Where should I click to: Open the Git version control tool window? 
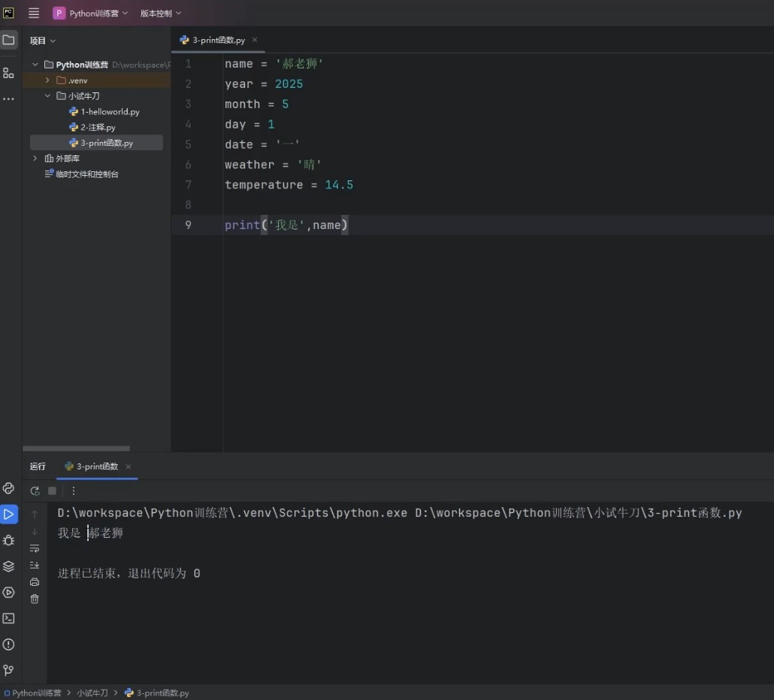[8, 670]
